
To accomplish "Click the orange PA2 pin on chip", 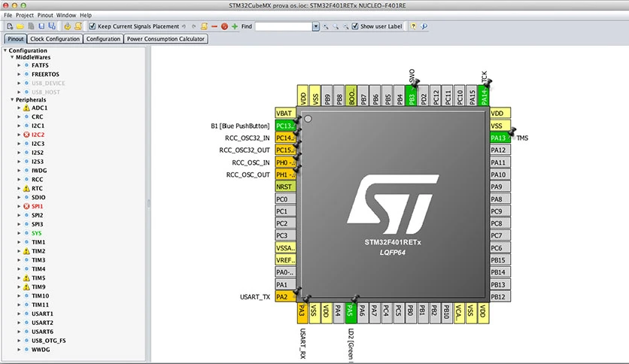I will tap(285, 296).
